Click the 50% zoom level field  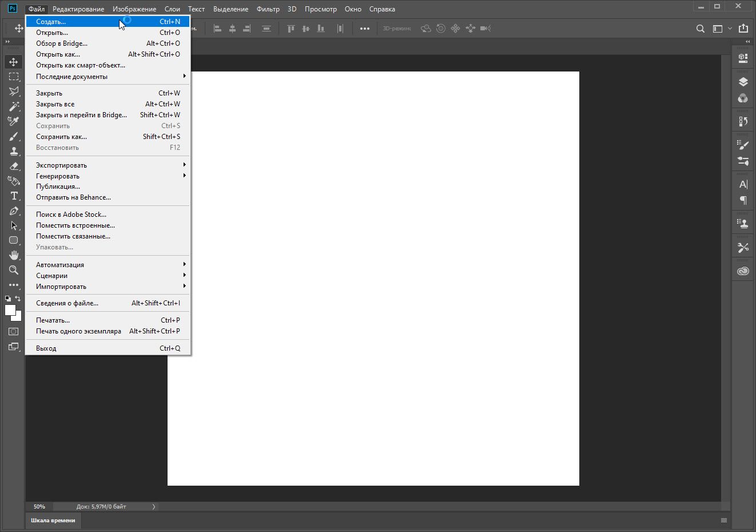pyautogui.click(x=39, y=506)
